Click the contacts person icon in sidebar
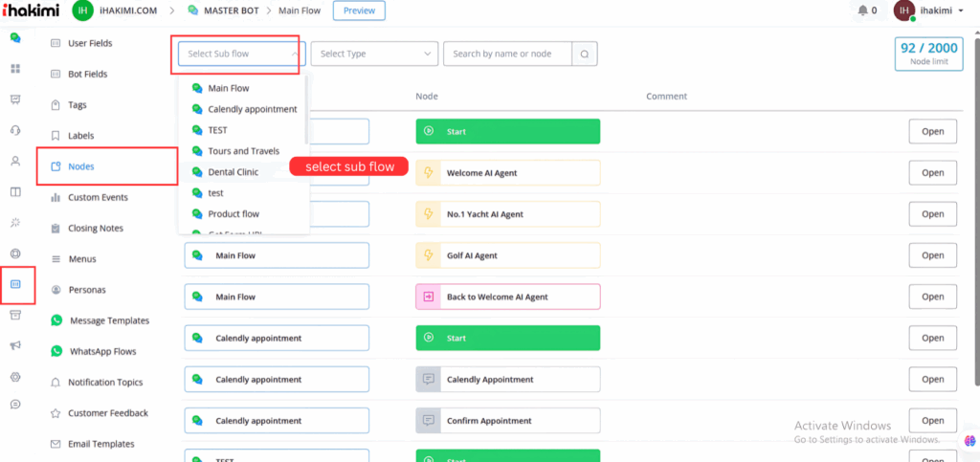980x462 pixels. pos(15,161)
